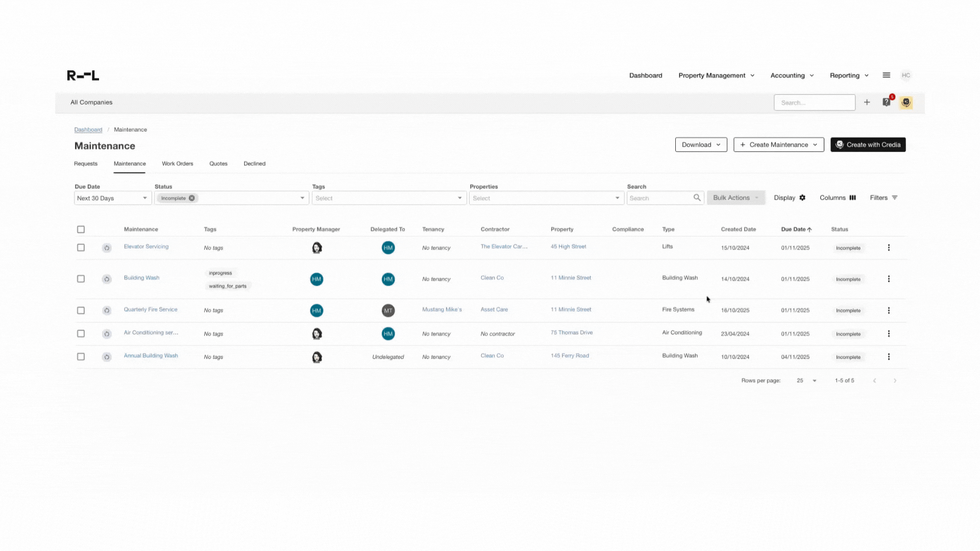Open the Credia assistant icon in company bar
This screenshot has width=980, height=551.
click(906, 102)
